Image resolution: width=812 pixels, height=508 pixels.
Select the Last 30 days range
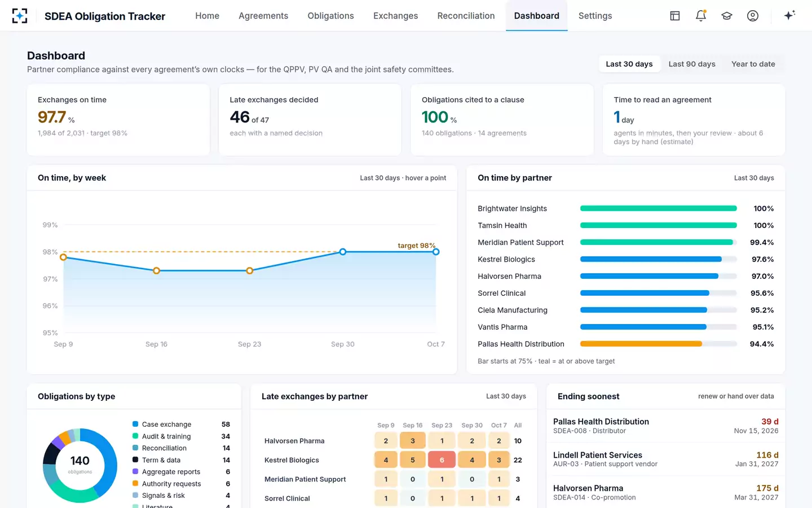629,64
